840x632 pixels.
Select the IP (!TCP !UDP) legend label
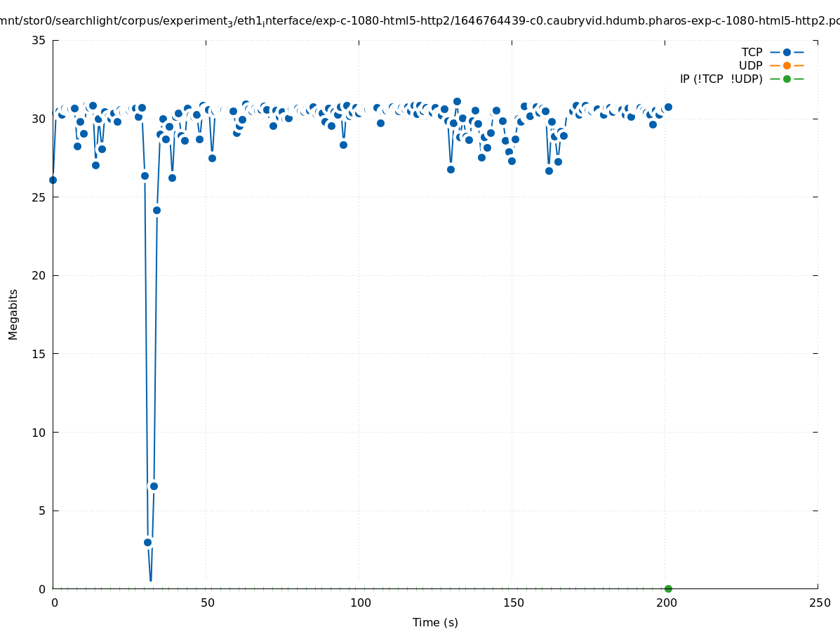[721, 79]
